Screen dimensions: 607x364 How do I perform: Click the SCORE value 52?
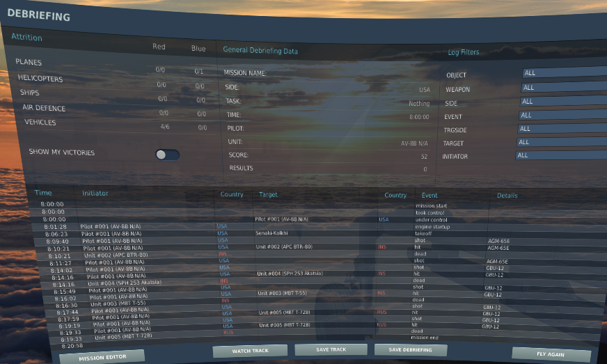tap(424, 157)
